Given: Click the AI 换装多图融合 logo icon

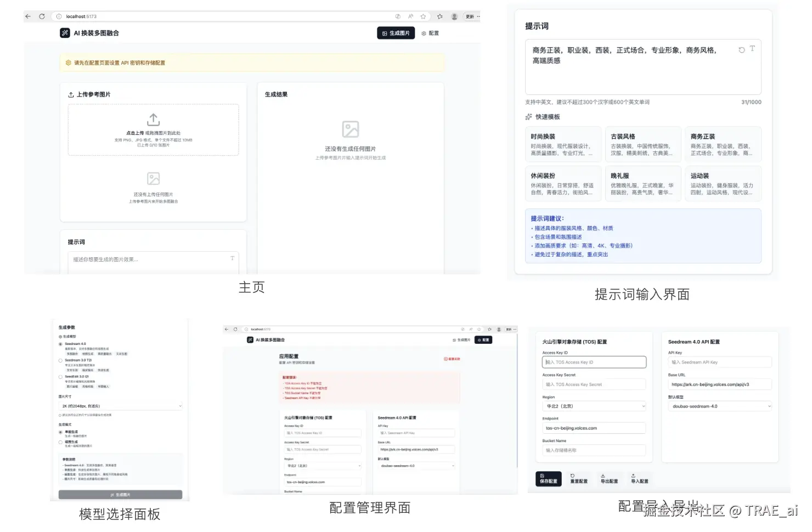Looking at the screenshot, I should tap(64, 33).
